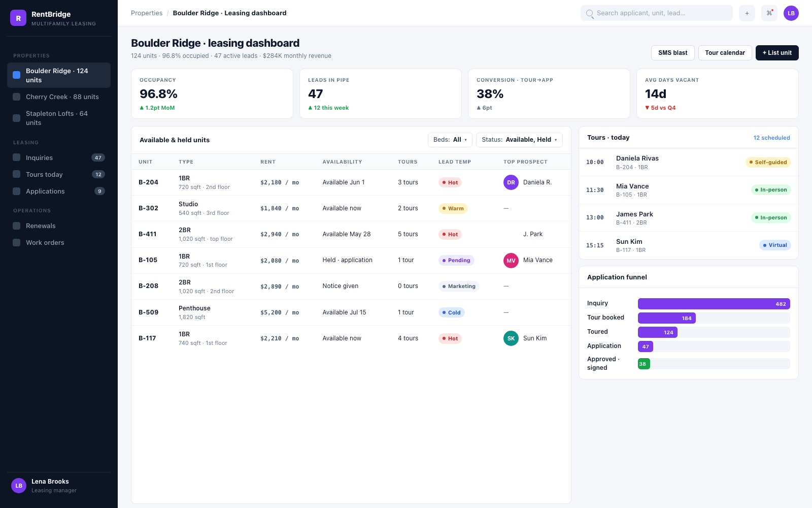
Task: Click the RentBridge logo icon
Action: pos(18,18)
